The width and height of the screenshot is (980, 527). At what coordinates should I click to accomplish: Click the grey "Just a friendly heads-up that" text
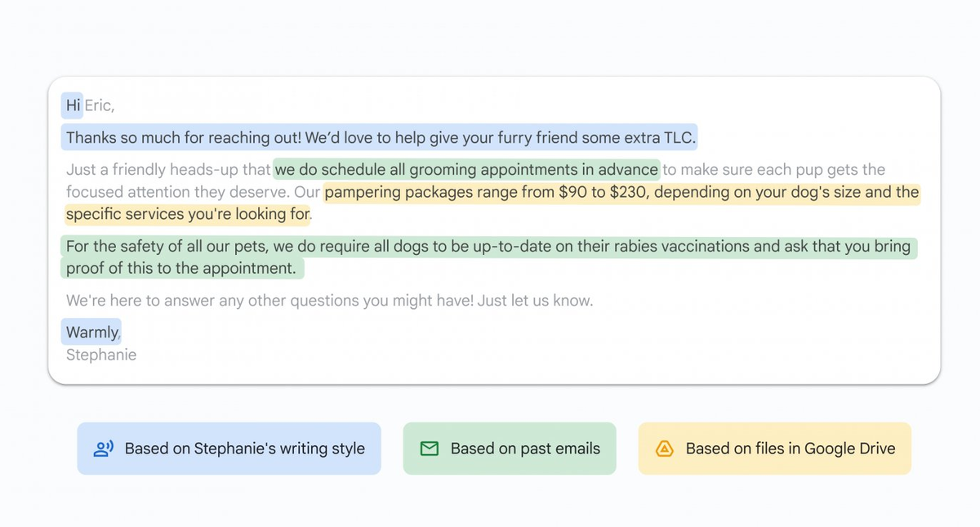pyautogui.click(x=168, y=170)
